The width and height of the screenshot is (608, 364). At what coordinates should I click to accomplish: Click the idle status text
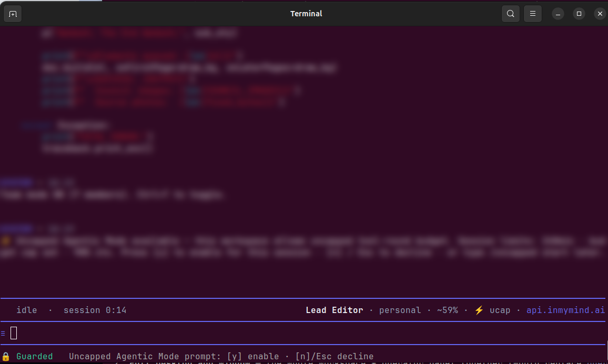(x=27, y=310)
